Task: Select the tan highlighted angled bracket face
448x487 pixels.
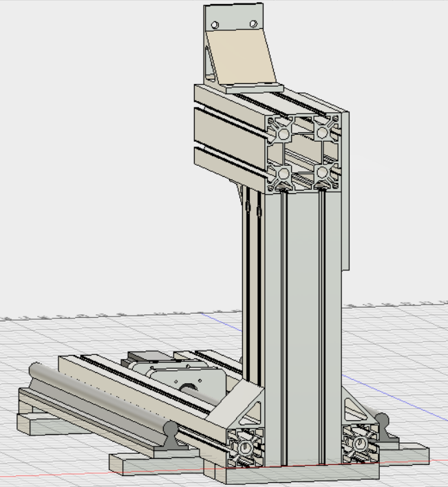Action: click(242, 56)
